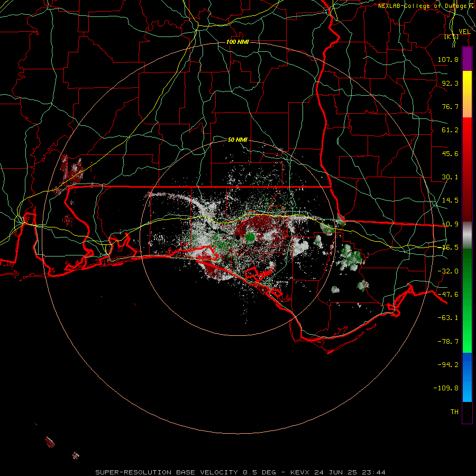Image resolution: width=476 pixels, height=476 pixels.
Task: Click the 50 NMI range ring label
Action: (237, 140)
